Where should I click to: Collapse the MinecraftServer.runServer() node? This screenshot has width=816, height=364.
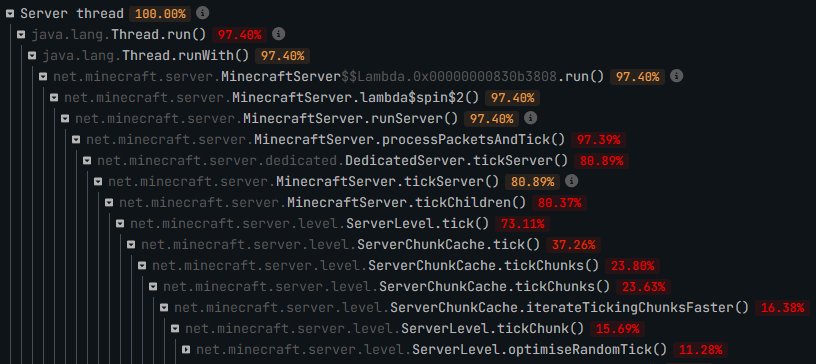click(x=65, y=119)
